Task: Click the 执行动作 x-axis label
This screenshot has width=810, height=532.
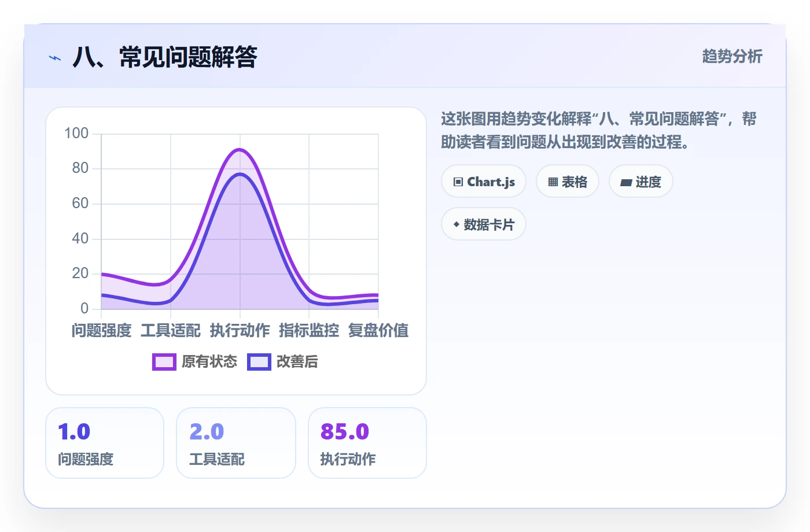Action: coord(240,331)
